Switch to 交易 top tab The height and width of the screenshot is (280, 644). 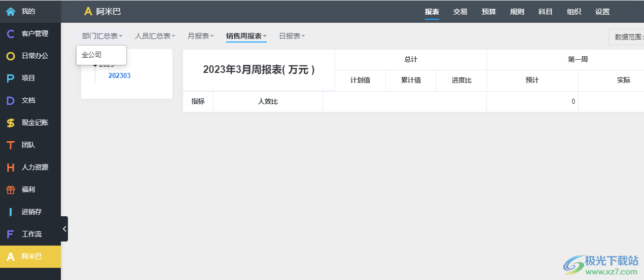[x=460, y=12]
